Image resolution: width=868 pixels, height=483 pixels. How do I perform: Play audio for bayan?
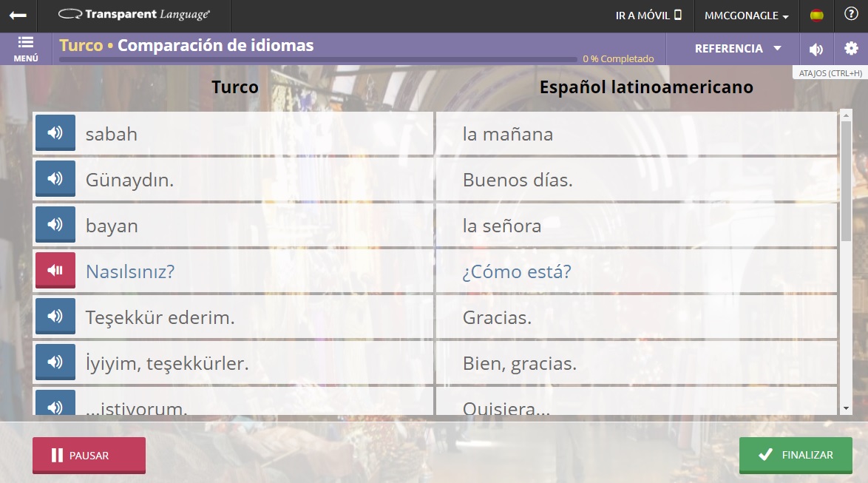tap(55, 225)
